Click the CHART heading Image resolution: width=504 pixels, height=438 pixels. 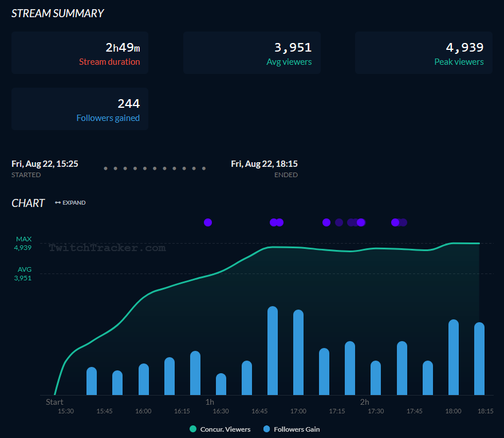(28, 203)
